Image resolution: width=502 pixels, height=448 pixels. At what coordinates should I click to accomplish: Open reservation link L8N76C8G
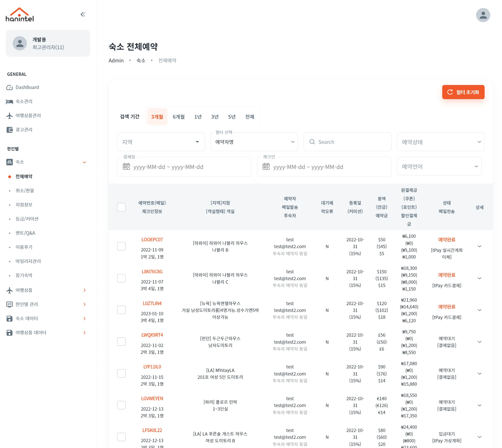click(152, 271)
